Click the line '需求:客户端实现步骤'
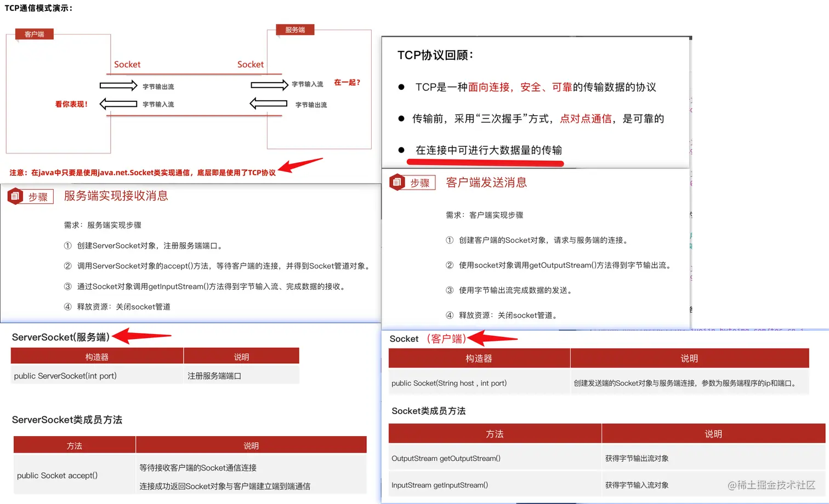This screenshot has width=829, height=504. coord(485,215)
